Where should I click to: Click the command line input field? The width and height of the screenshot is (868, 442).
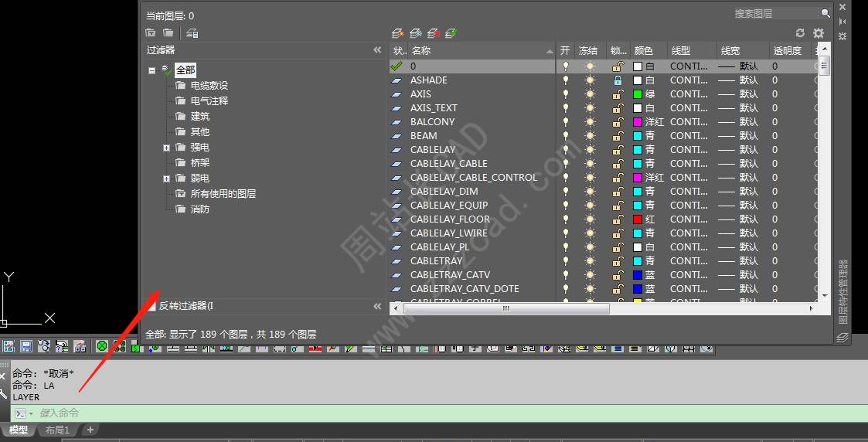pyautogui.click(x=386, y=413)
